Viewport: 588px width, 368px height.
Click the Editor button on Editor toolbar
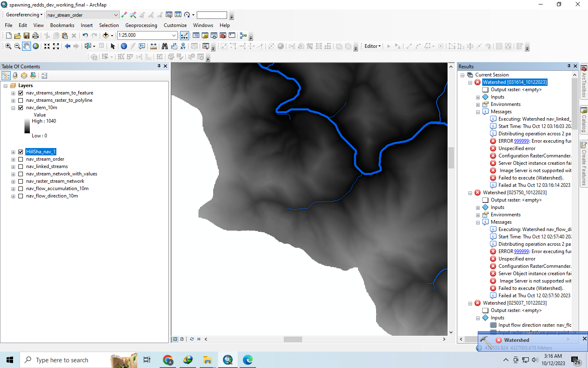coord(372,46)
